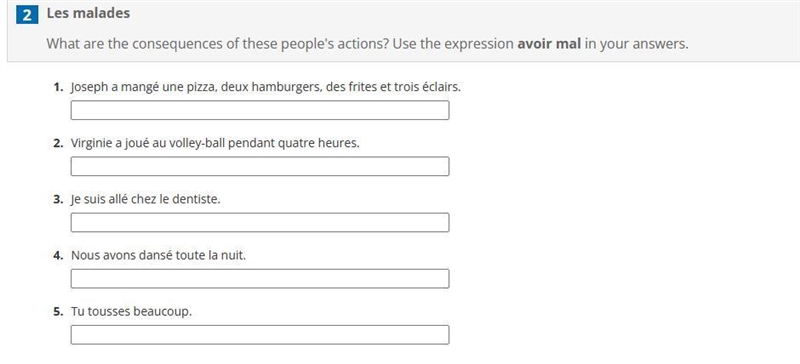Click the question number 1 label
The image size is (800, 364).
pyautogui.click(x=58, y=87)
